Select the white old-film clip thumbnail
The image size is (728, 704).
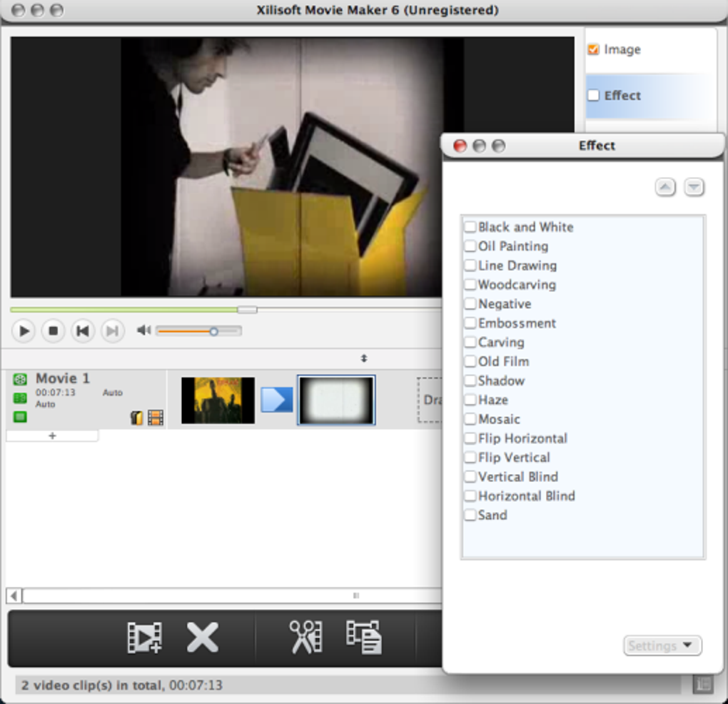[336, 401]
